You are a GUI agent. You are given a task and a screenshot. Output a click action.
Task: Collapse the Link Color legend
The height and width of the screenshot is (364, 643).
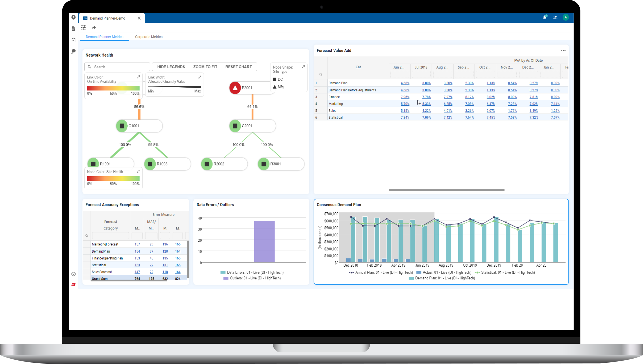(x=138, y=77)
